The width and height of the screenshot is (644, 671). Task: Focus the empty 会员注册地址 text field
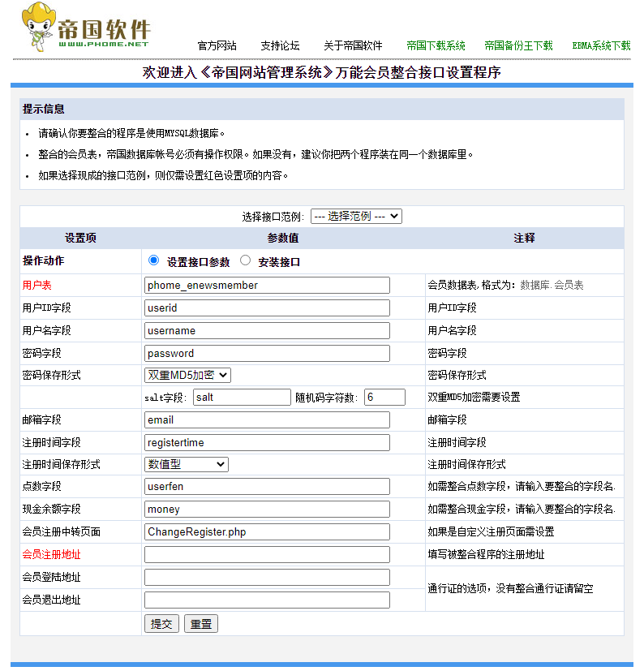click(267, 555)
